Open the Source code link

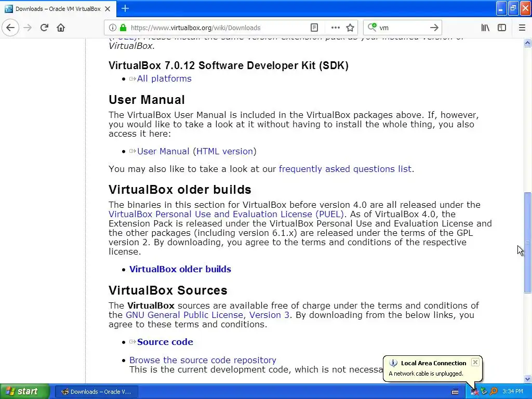point(165,342)
